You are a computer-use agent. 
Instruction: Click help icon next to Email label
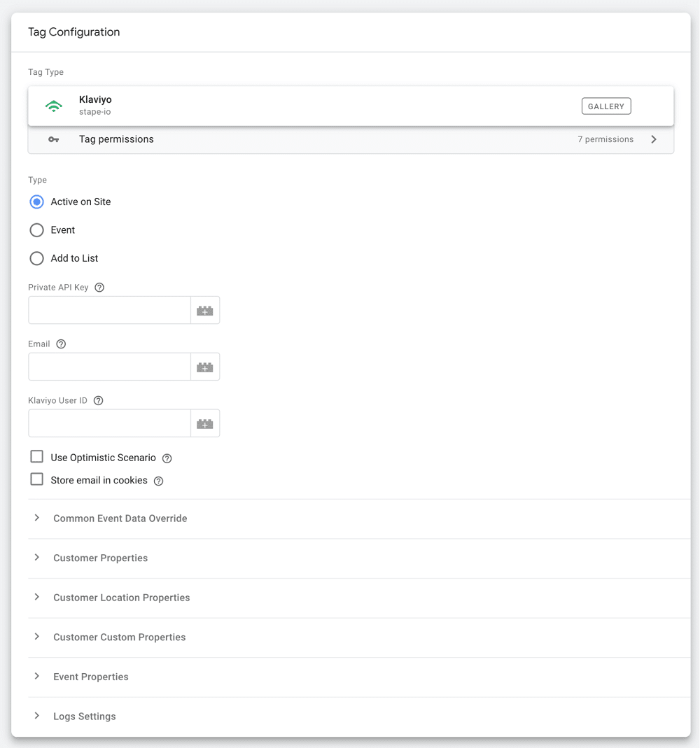click(x=61, y=344)
